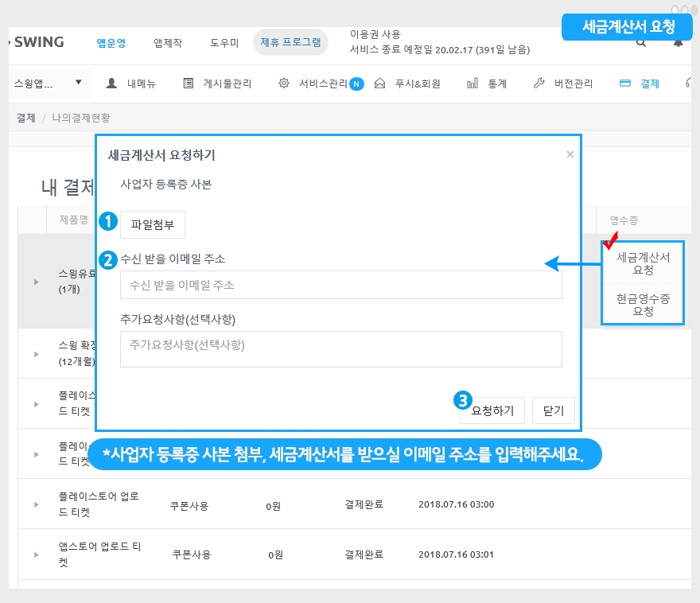Open the notifications bell icon
This screenshot has width=700, height=603.
[x=678, y=43]
